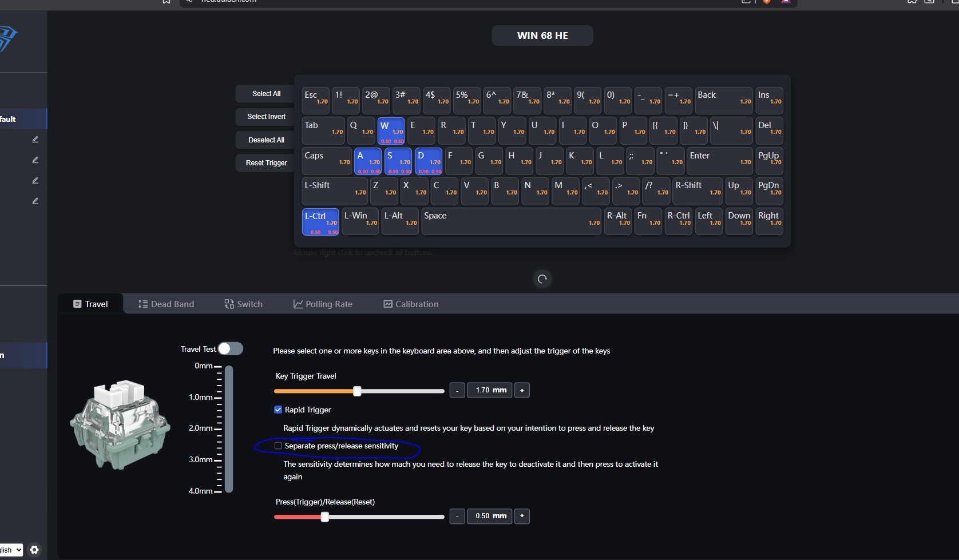Image resolution: width=959 pixels, height=560 pixels.
Task: Select the Left arrow key
Action: point(709,222)
